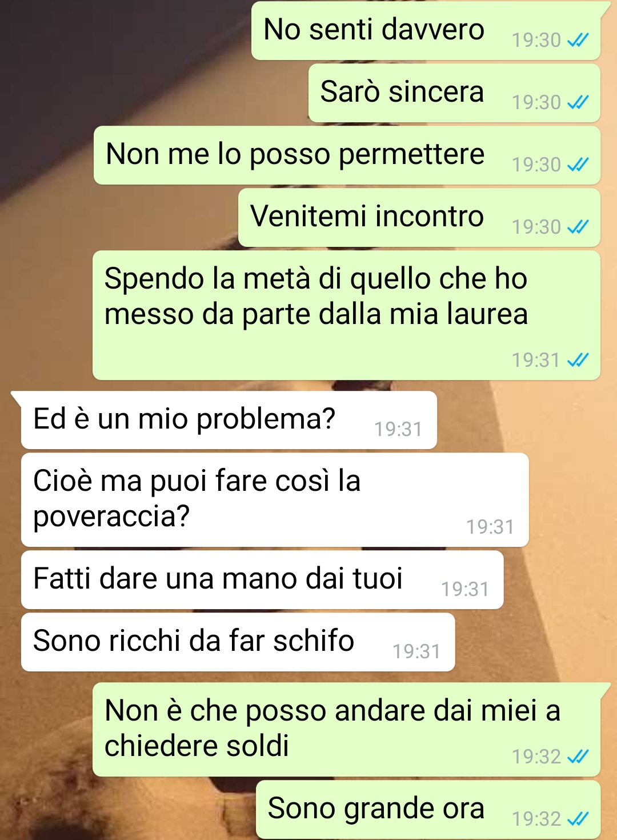Tap the blue double-check next to "Sarò sincera"
617x840 pixels.
578,102
